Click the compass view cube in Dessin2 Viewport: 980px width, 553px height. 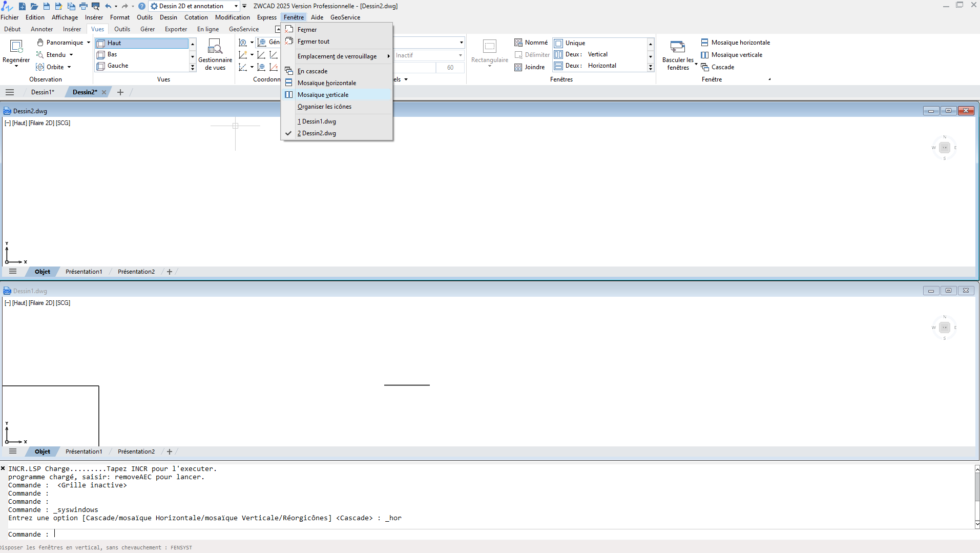pyautogui.click(x=944, y=148)
